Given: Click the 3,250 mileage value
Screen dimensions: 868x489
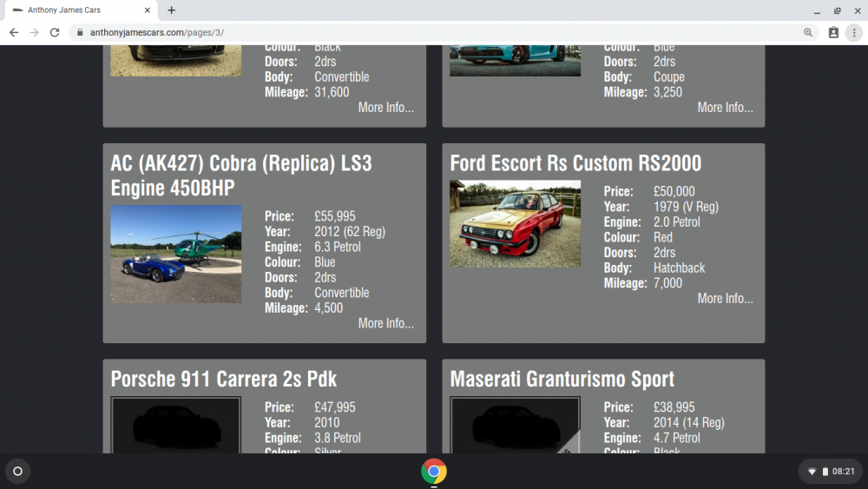Looking at the screenshot, I should click(x=667, y=92).
